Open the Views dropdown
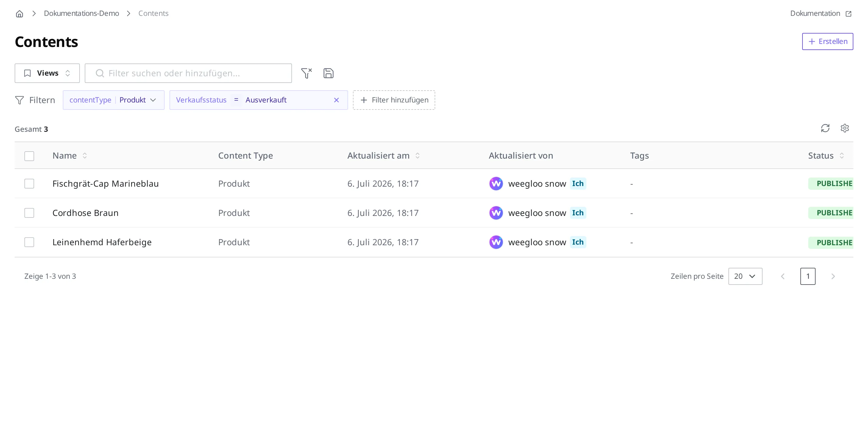The width and height of the screenshot is (868, 427). 47,73
